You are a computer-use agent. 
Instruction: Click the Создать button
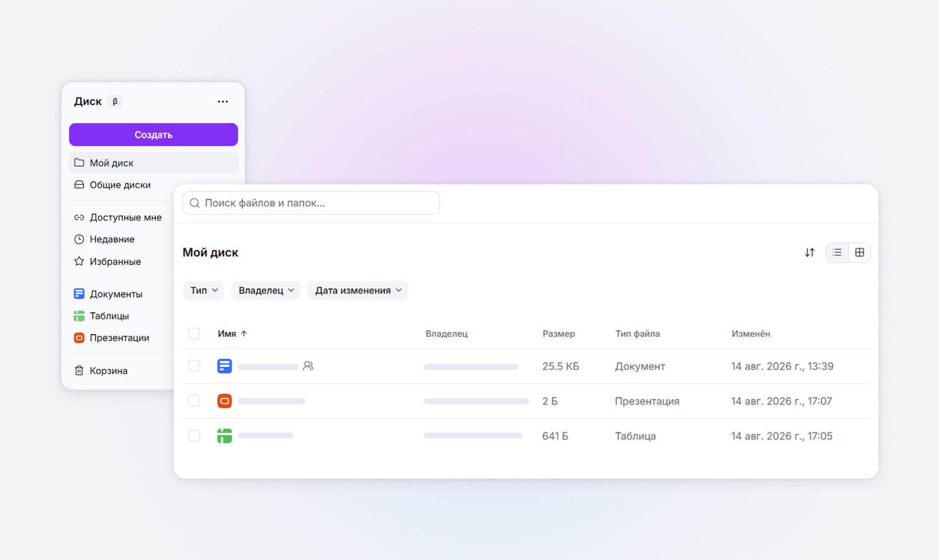[153, 135]
